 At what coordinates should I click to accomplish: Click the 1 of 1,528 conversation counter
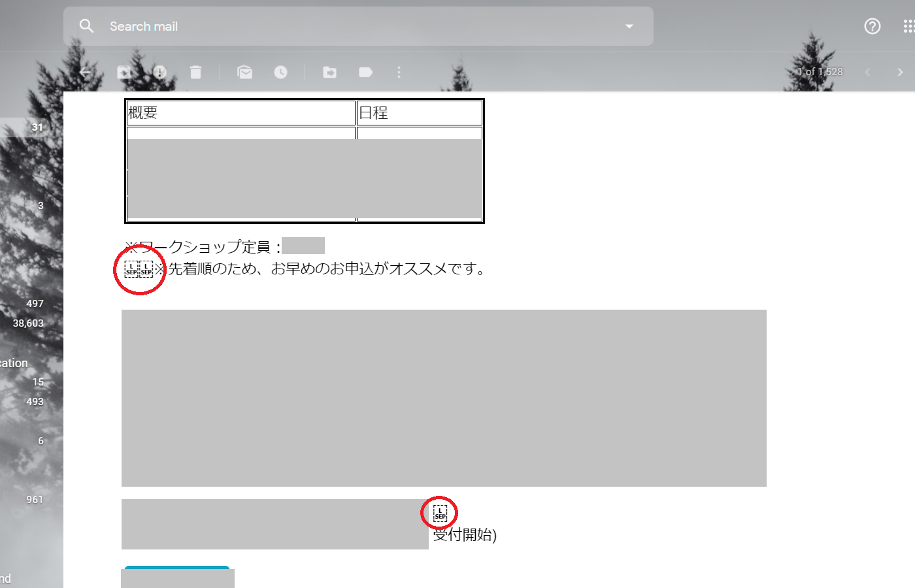click(x=819, y=72)
